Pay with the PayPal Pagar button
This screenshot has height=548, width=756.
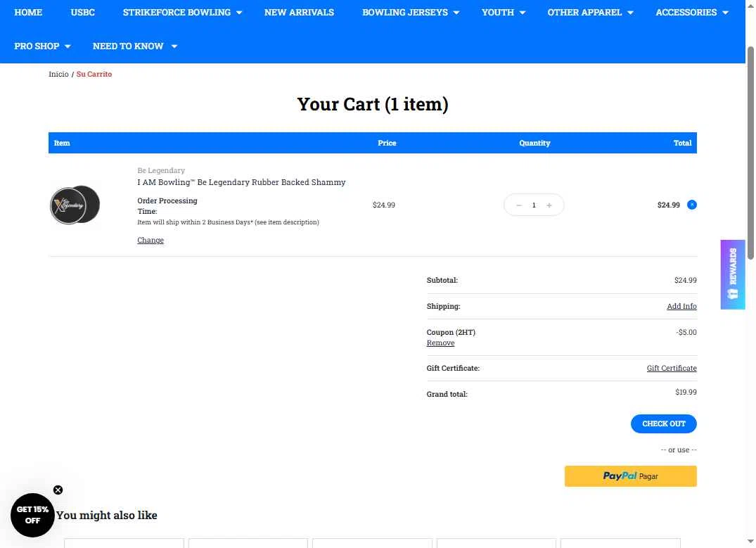(x=630, y=476)
